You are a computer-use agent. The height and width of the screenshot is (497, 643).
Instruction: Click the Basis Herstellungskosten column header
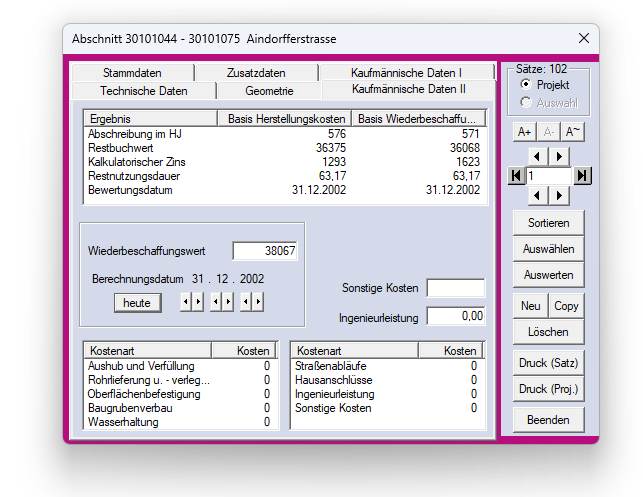pos(284,118)
